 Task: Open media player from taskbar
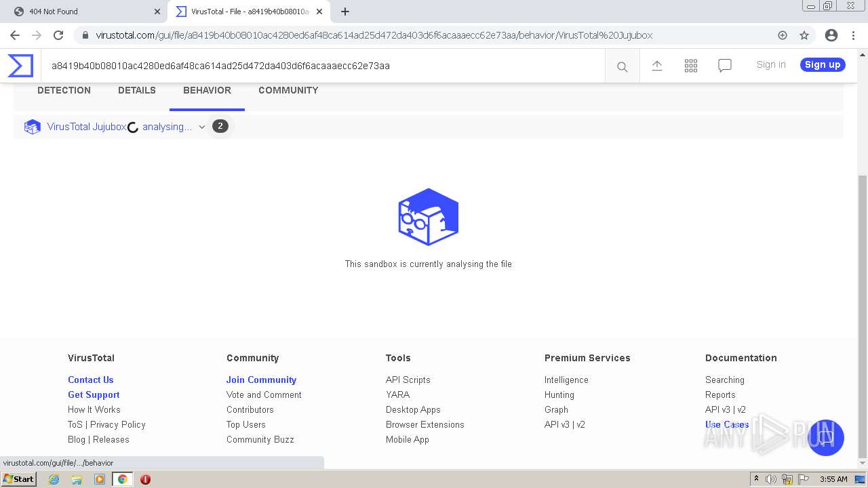100,479
